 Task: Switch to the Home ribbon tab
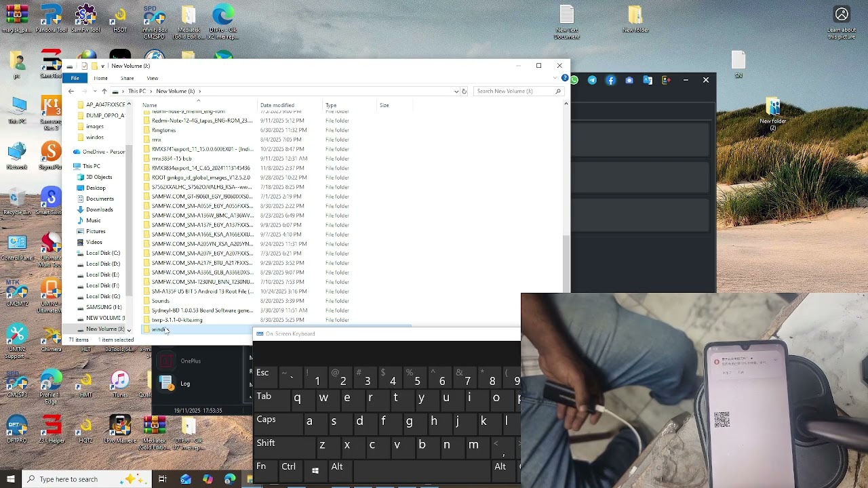pyautogui.click(x=100, y=78)
